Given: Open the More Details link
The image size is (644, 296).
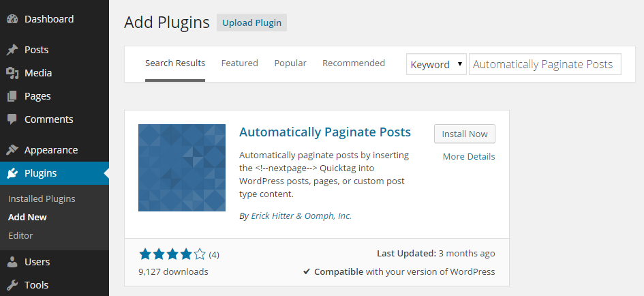Looking at the screenshot, I should [x=469, y=157].
